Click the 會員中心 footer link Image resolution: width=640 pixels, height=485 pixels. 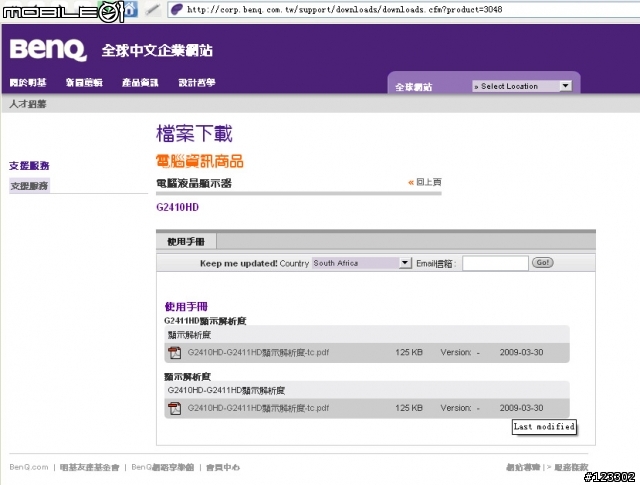pos(223,467)
